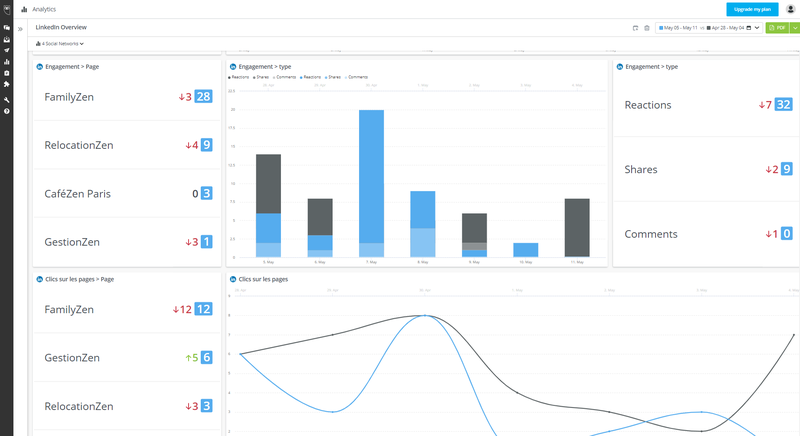Open the puzzle-piece integrations sidebar icon
Screen dimensions: 800x436
[7, 84]
